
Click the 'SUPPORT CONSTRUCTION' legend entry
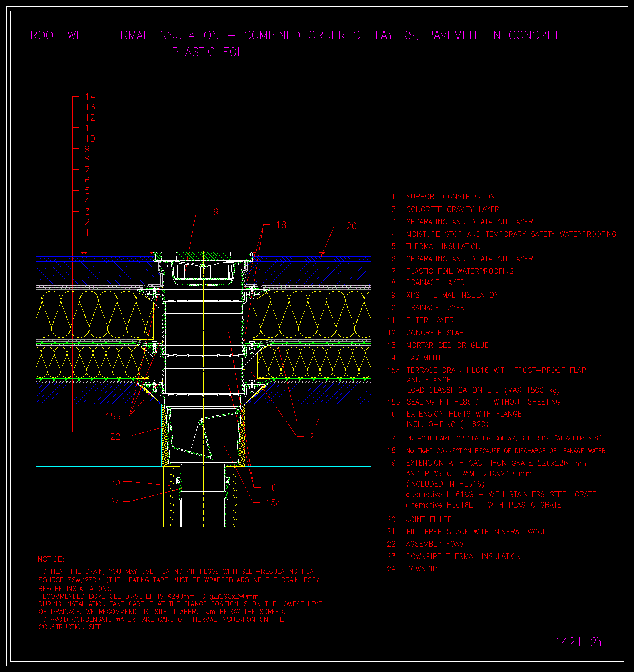[x=451, y=197]
